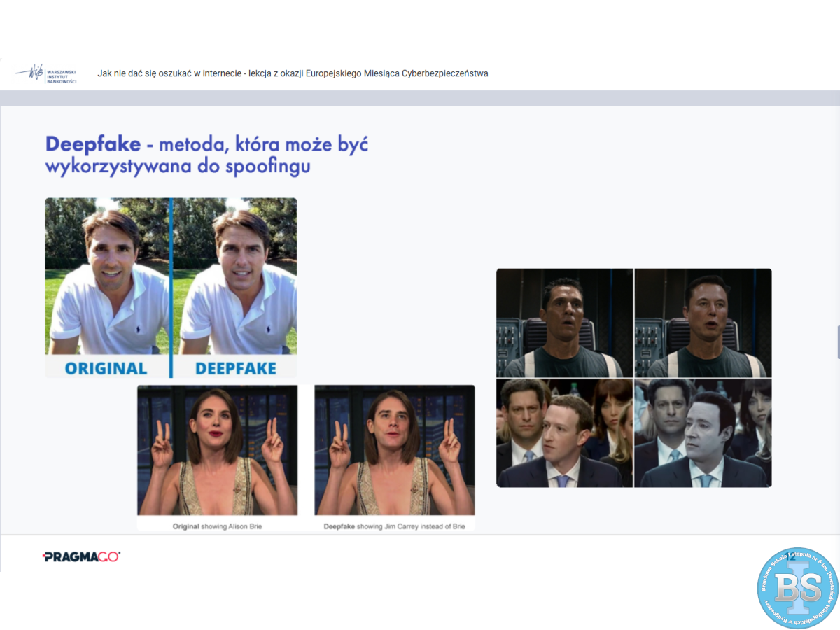Click the Warszawski Instytut Bankowości logo
Viewport: 840px width, 630px height.
coord(46,73)
